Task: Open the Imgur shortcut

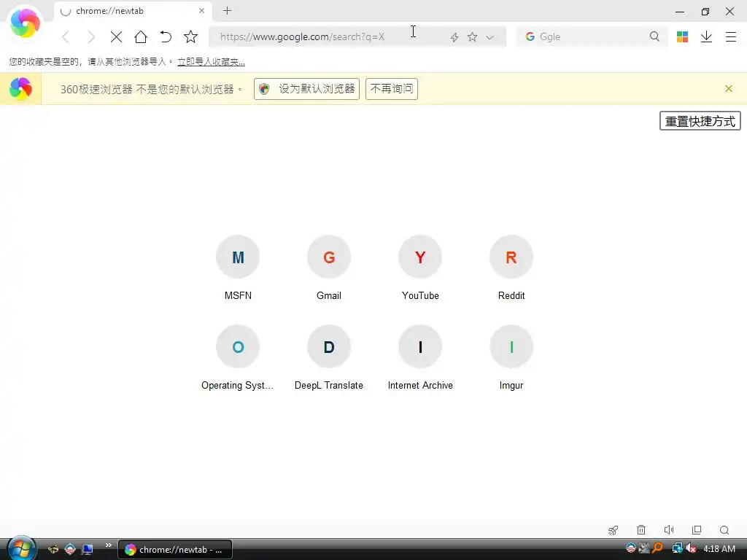Action: [511, 357]
